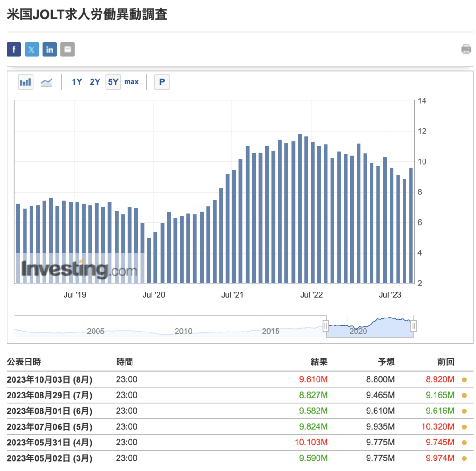The width and height of the screenshot is (476, 471).
Task: Select row 2023年10月03日 (8月)
Action: point(240,379)
